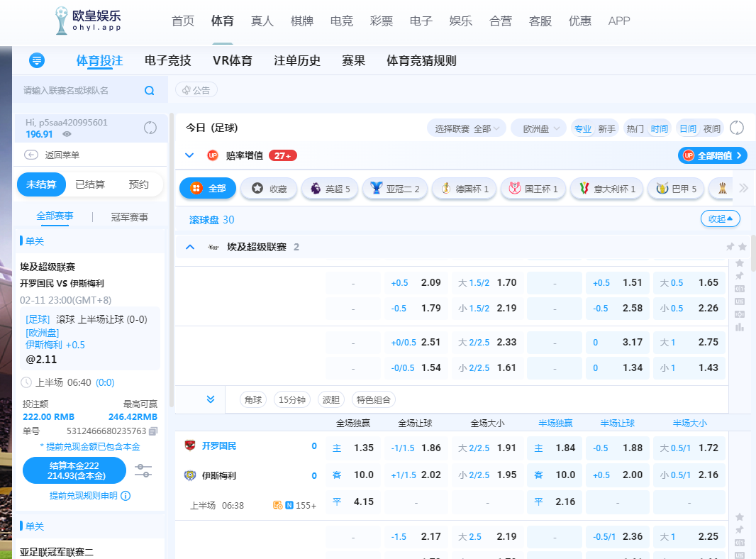Click the refresh icon beside 夜间
The width and height of the screenshot is (756, 559).
pos(737,128)
